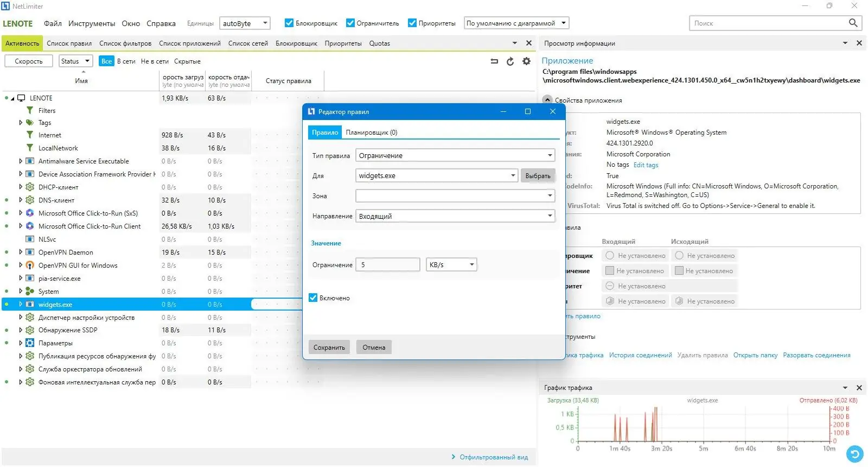Click the round refresh icon below the traffic chart
The image size is (868, 467).
pyautogui.click(x=854, y=453)
